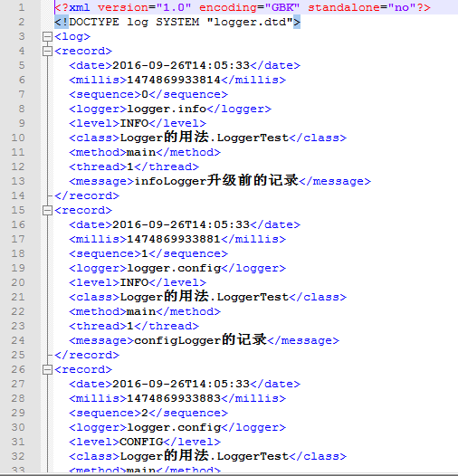This screenshot has width=458, height=476.
Task: Click the thread value on line 23
Action: tap(130, 326)
